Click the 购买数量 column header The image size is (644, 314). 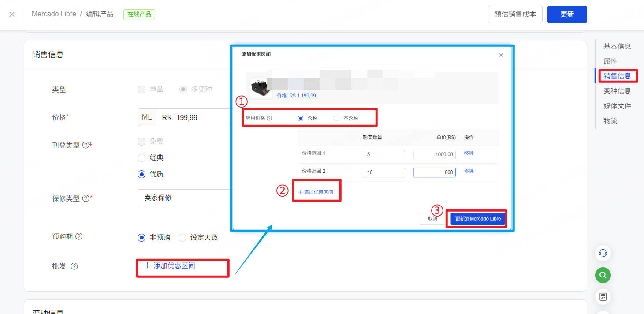372,137
